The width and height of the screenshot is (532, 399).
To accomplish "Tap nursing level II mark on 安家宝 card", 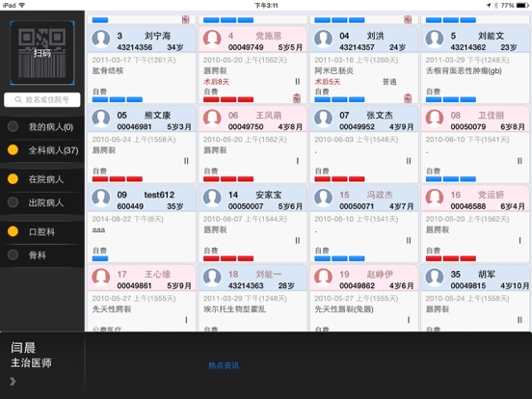I will click(x=298, y=240).
